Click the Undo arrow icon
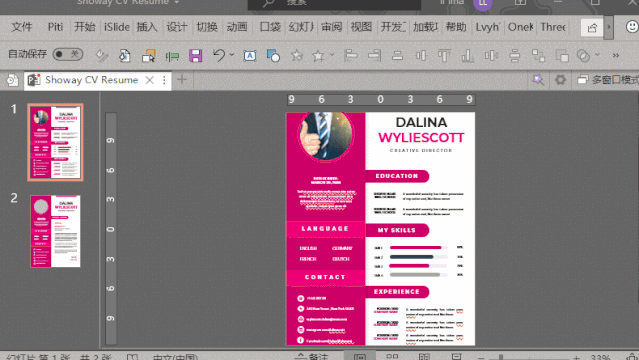This screenshot has height=360, width=639. pyautogui.click(x=219, y=55)
